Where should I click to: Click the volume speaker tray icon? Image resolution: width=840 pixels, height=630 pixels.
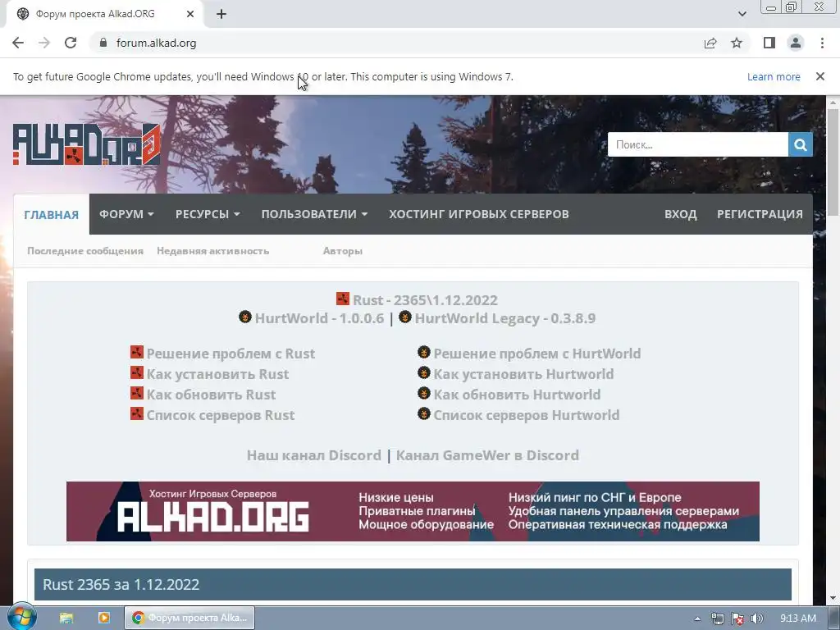pos(757,619)
